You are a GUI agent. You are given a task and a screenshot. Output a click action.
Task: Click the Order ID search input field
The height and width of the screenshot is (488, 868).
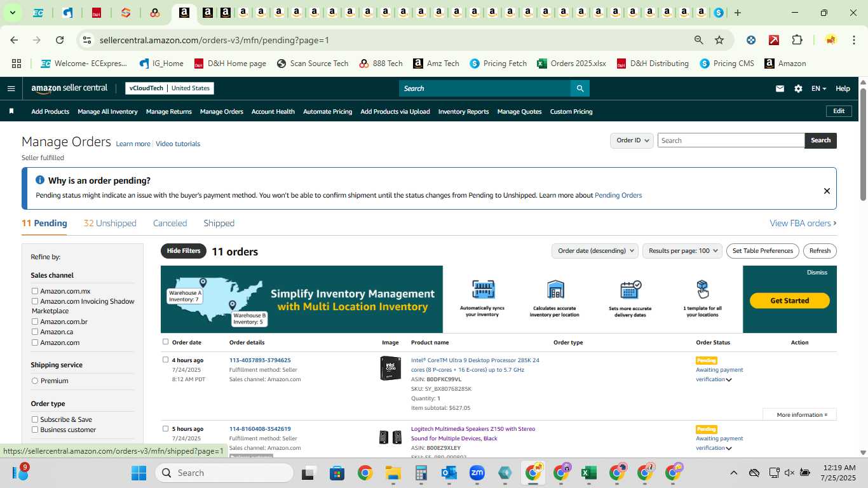[x=731, y=140]
